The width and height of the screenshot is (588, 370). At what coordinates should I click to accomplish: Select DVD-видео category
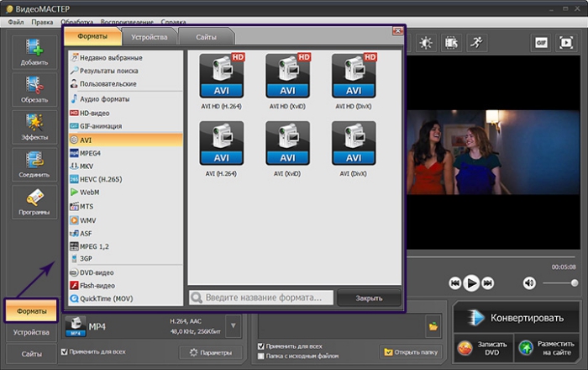(x=126, y=272)
